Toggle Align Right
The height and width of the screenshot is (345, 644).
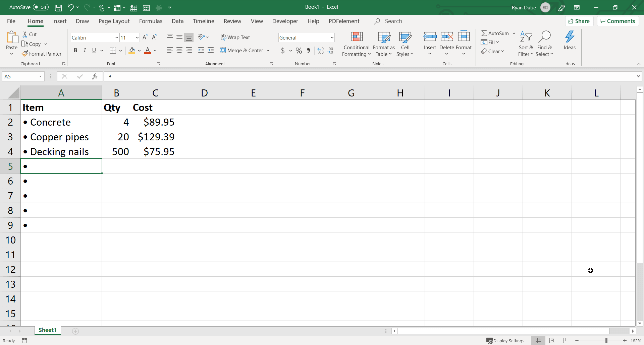click(x=189, y=51)
